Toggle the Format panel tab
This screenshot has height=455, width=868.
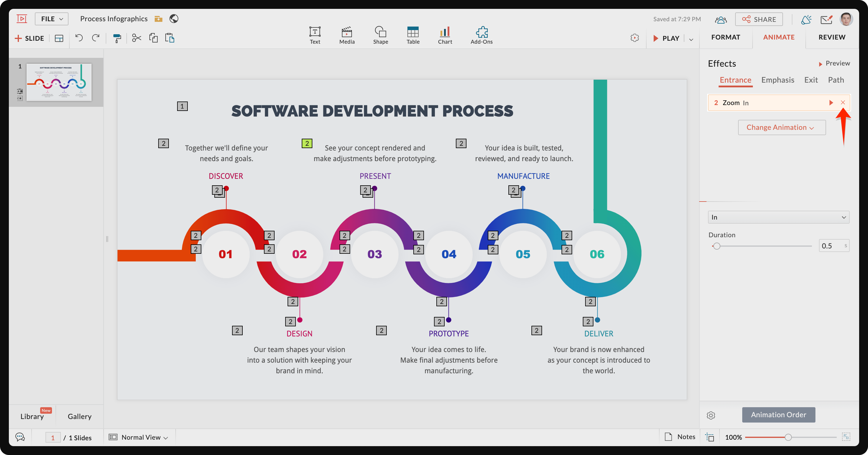pos(726,37)
